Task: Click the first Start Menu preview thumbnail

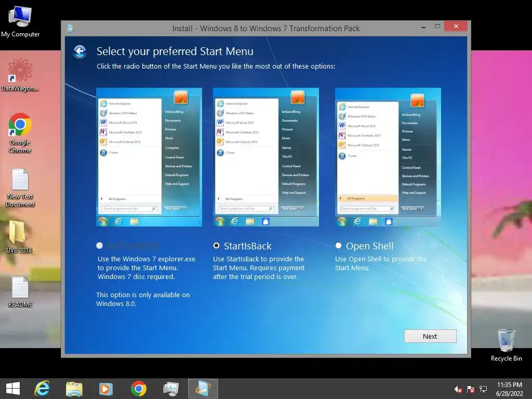Action: [149, 157]
